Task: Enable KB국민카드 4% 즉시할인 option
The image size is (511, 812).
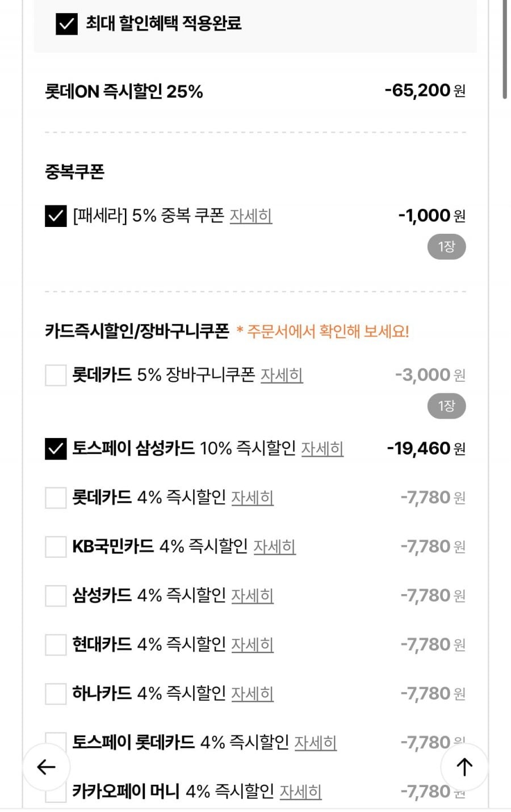Action: click(x=56, y=546)
